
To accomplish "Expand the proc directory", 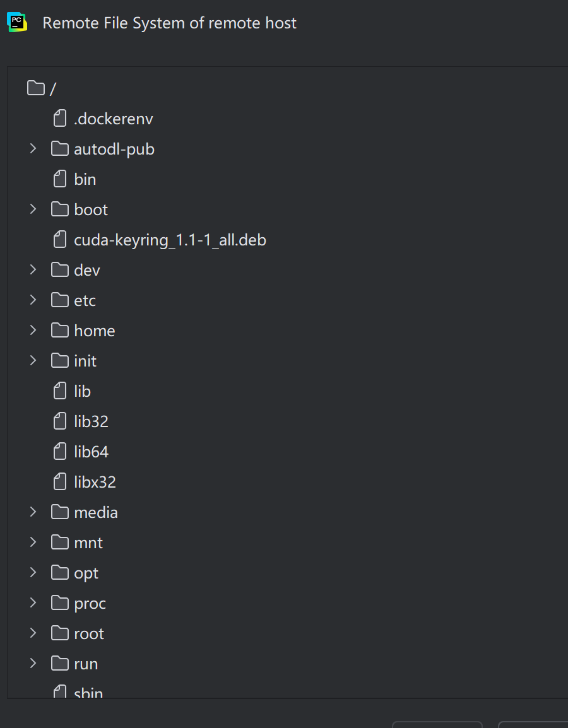I will click(x=33, y=602).
